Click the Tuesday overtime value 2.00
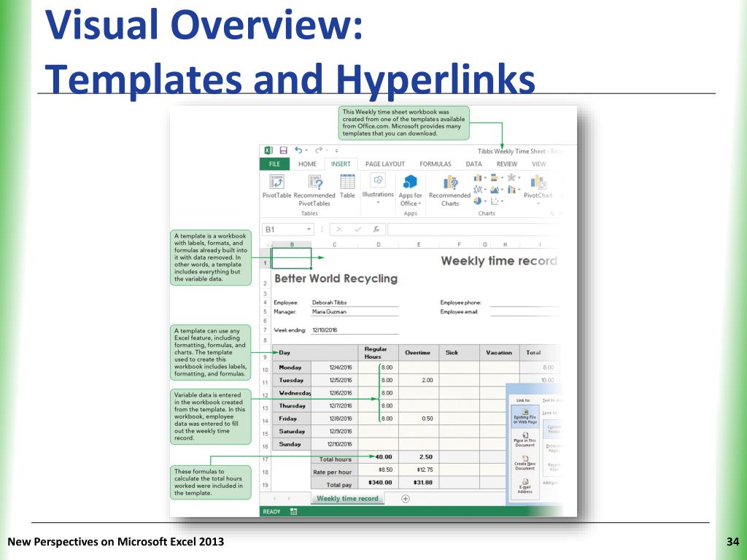Screen dimensions: 747x560 tap(427, 381)
